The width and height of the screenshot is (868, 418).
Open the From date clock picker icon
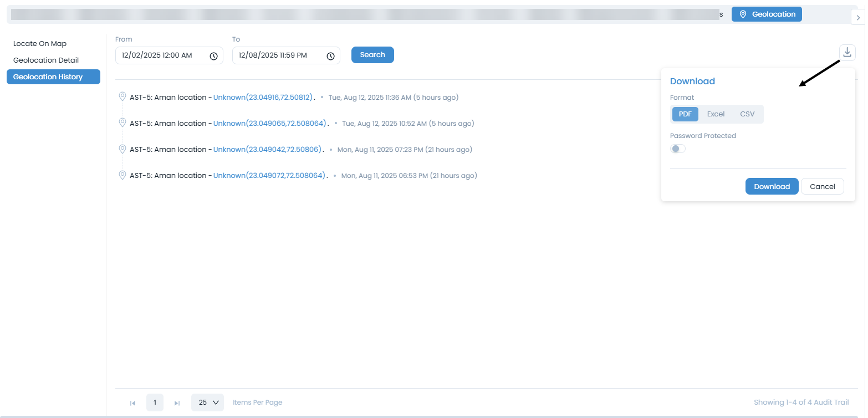[213, 56]
